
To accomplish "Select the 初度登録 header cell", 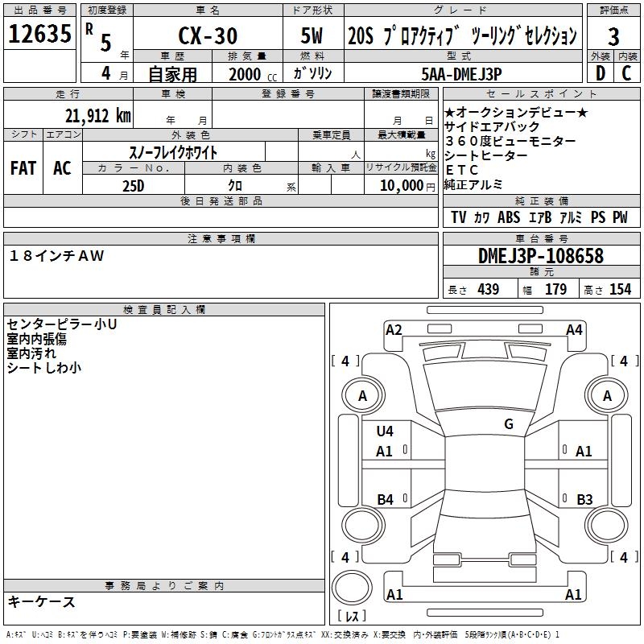I will (107, 10).
